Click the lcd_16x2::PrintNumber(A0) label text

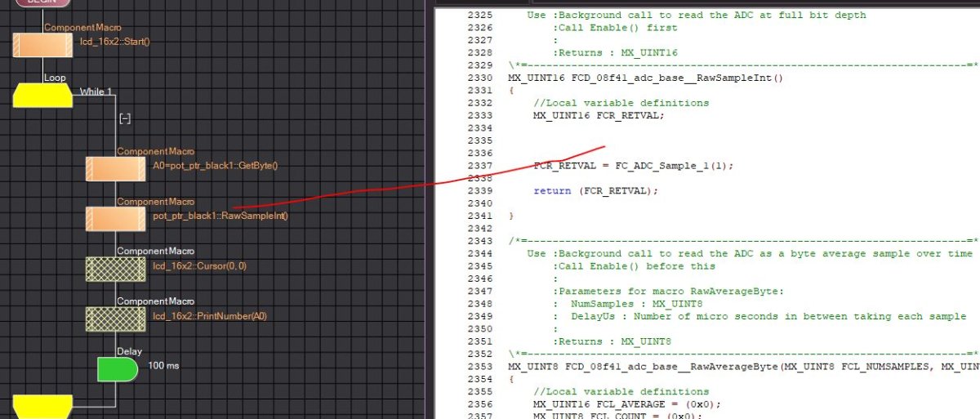pos(209,316)
